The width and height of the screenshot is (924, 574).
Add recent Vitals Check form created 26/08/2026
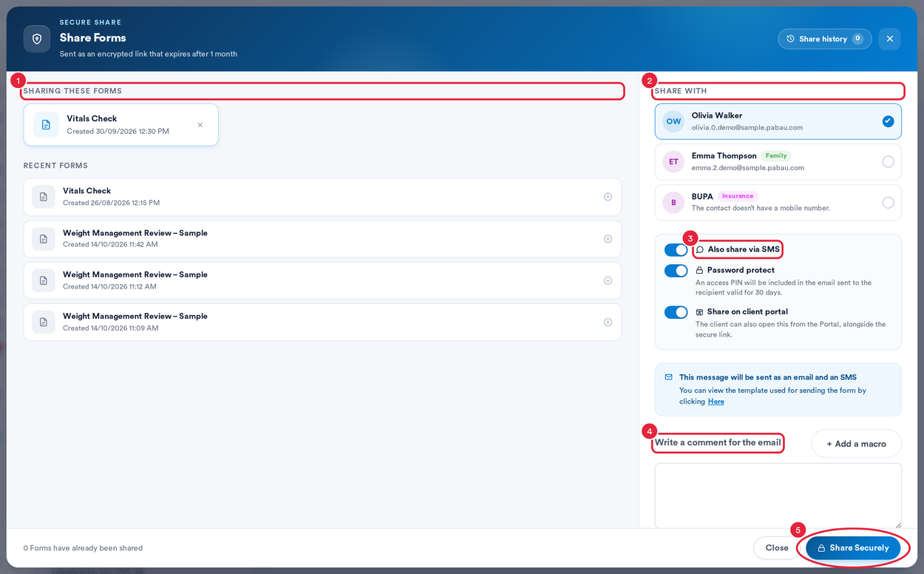click(x=608, y=197)
